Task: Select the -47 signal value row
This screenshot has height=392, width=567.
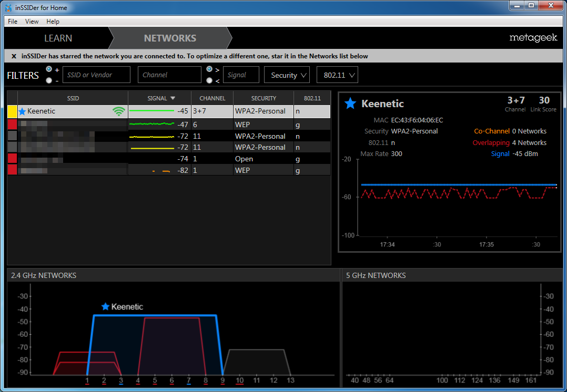Action: point(169,125)
